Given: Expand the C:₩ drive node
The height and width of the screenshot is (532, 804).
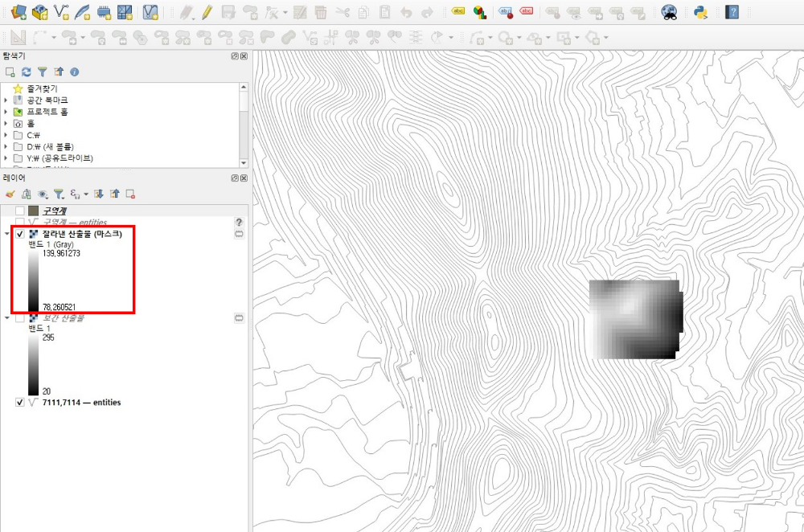Looking at the screenshot, I should click(x=6, y=135).
